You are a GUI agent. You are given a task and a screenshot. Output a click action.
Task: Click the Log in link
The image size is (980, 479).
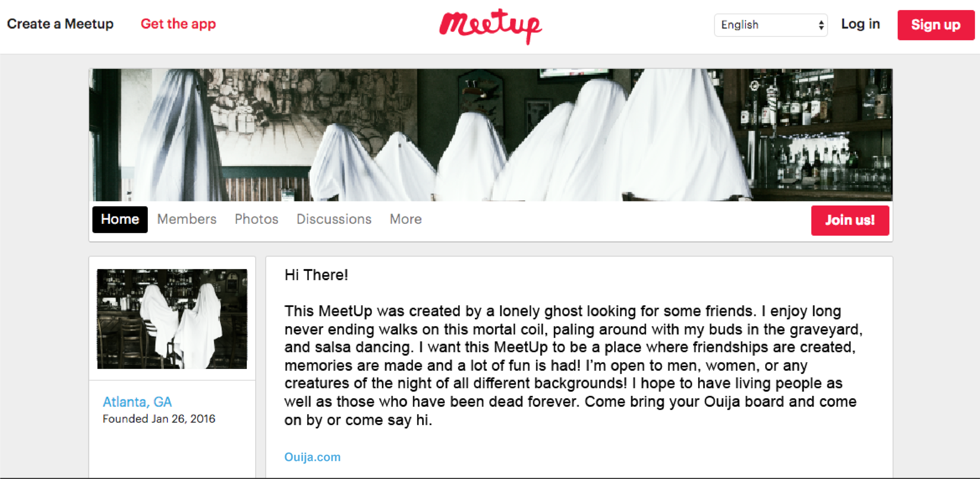(x=860, y=24)
